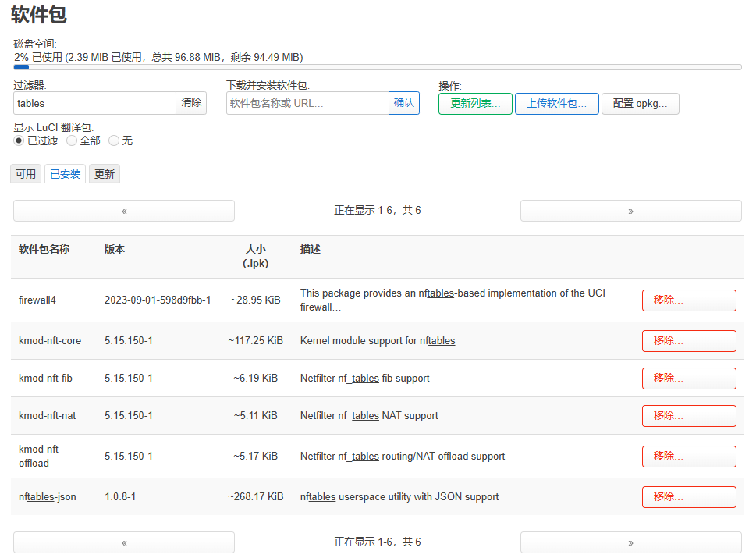Click the 更新列表 button
This screenshot has height=558, width=756.
[x=475, y=104]
